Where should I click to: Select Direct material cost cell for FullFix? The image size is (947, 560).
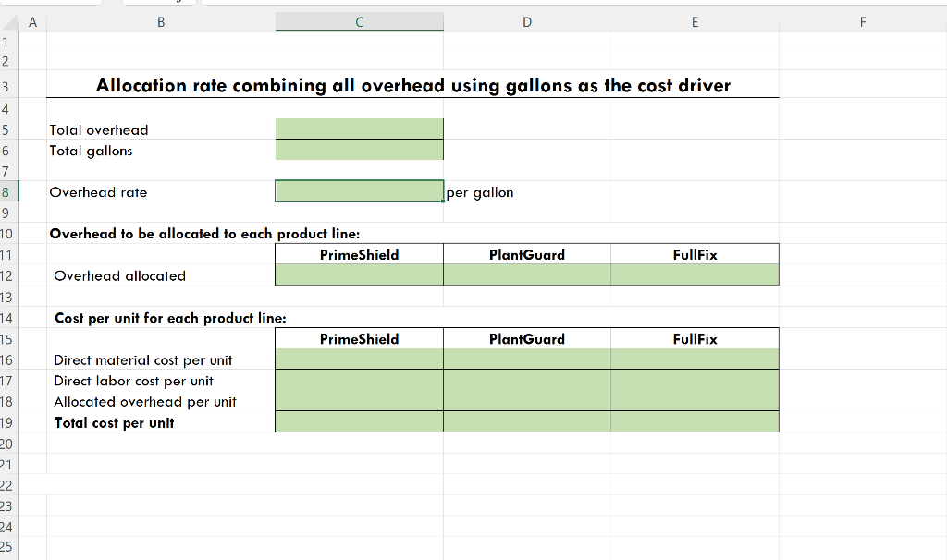tap(695, 359)
